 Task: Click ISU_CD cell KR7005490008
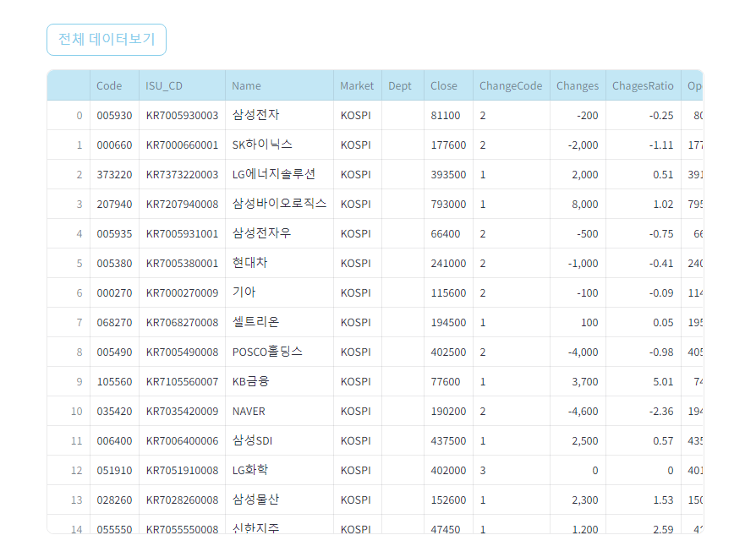183,352
